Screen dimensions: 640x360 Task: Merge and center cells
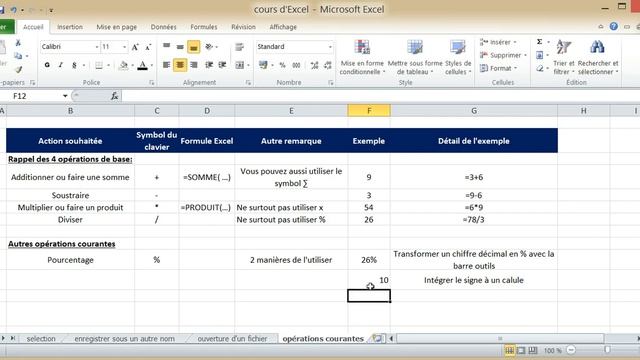(240, 65)
